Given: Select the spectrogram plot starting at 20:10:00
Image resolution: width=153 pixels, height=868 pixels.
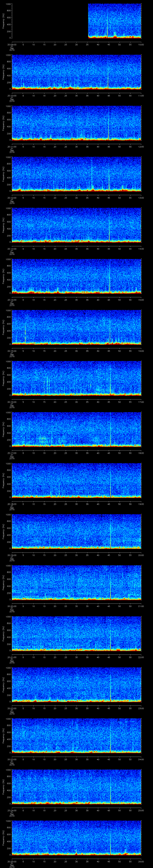Looking at the screenshot, I should (x=77, y=72).
